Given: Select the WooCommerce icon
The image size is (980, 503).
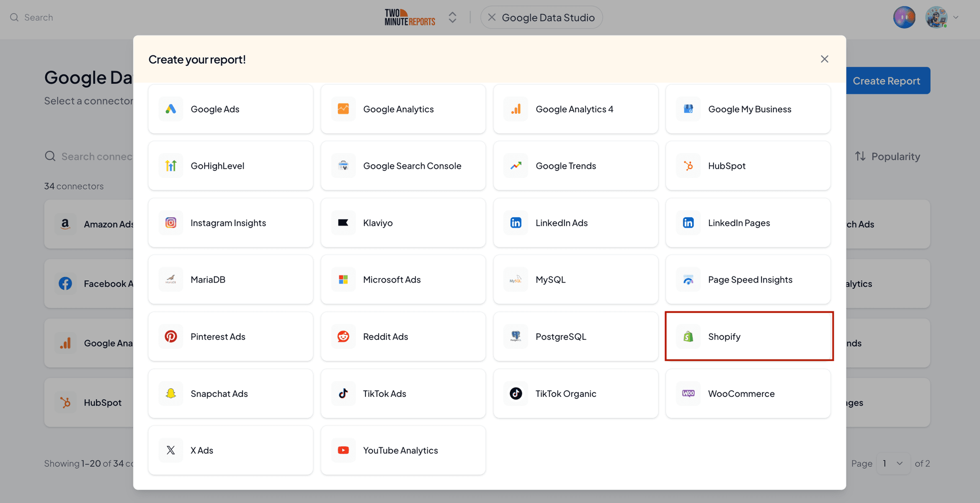Looking at the screenshot, I should [x=689, y=394].
